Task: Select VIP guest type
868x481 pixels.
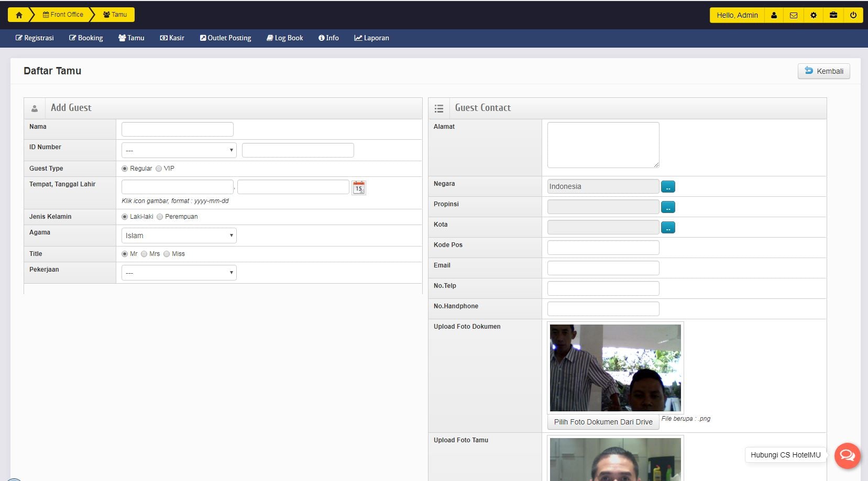Action: [159, 169]
